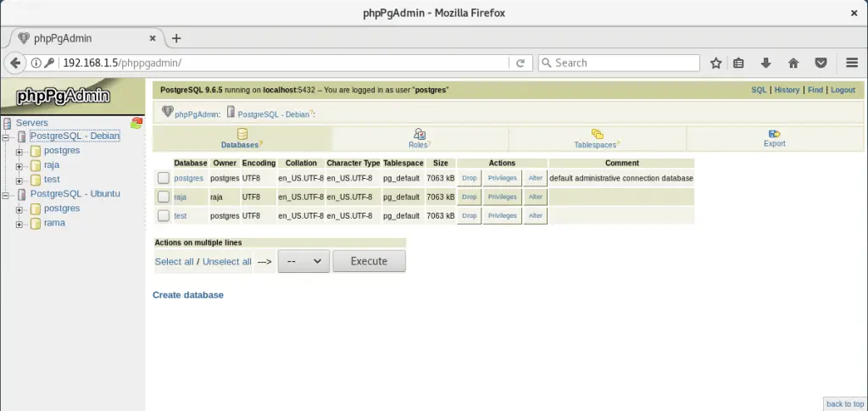Switch to the Tablespaces tab label
This screenshot has height=411, width=868.
[x=595, y=144]
